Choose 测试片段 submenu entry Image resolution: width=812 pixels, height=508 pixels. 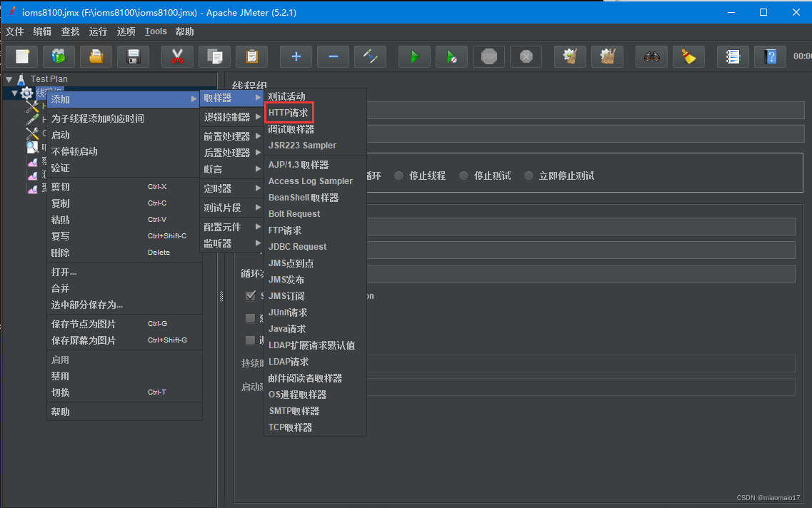tap(232, 208)
